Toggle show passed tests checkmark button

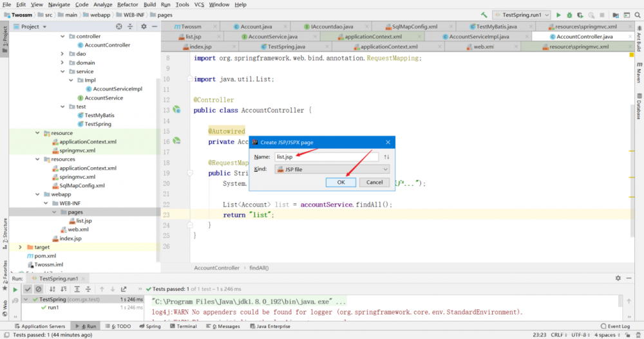pyautogui.click(x=28, y=289)
